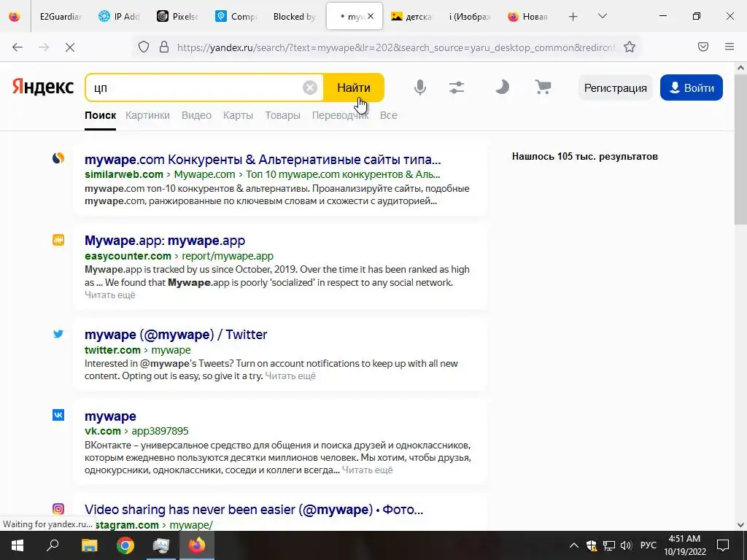Toggle dark theme with the moon icon
Screen dimensions: 747x560
[502, 87]
